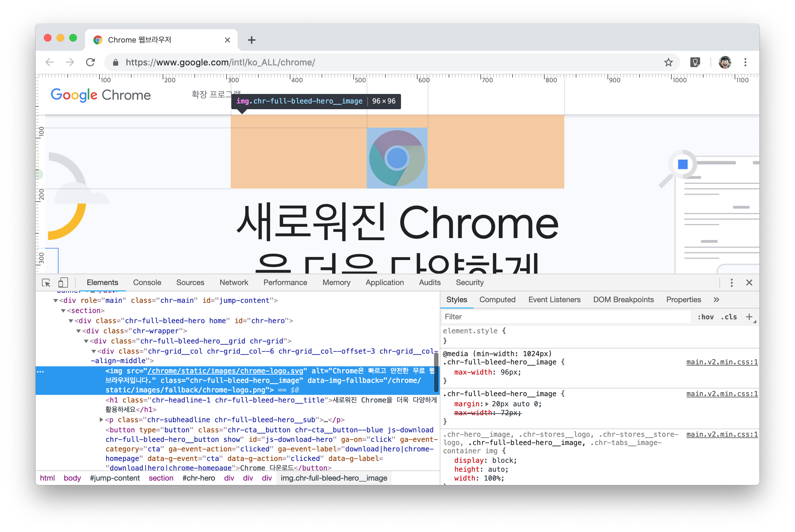Open the Computed styles tab
The image size is (795, 532).
[497, 300]
